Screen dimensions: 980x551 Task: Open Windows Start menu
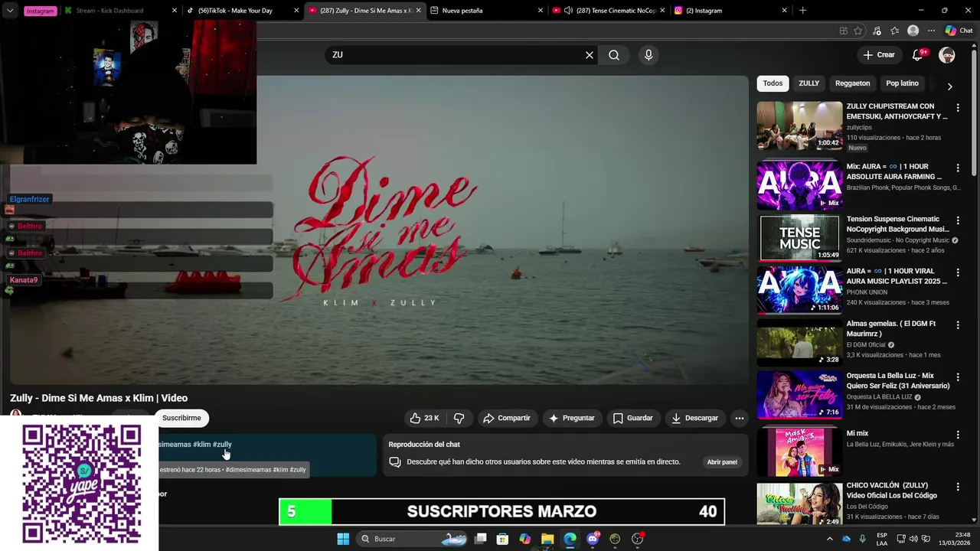[343, 539]
